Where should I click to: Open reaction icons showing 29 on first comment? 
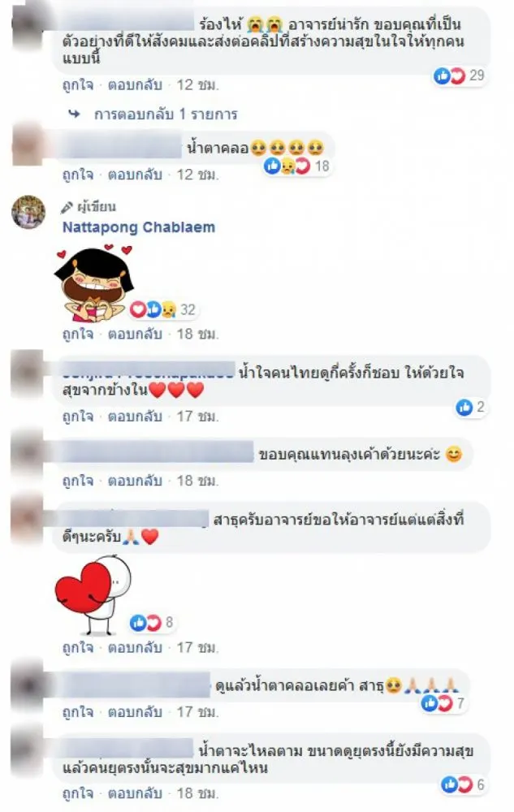(459, 76)
